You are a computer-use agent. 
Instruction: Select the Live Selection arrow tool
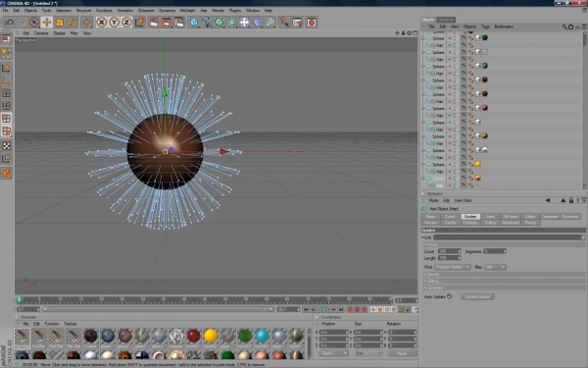pos(34,23)
